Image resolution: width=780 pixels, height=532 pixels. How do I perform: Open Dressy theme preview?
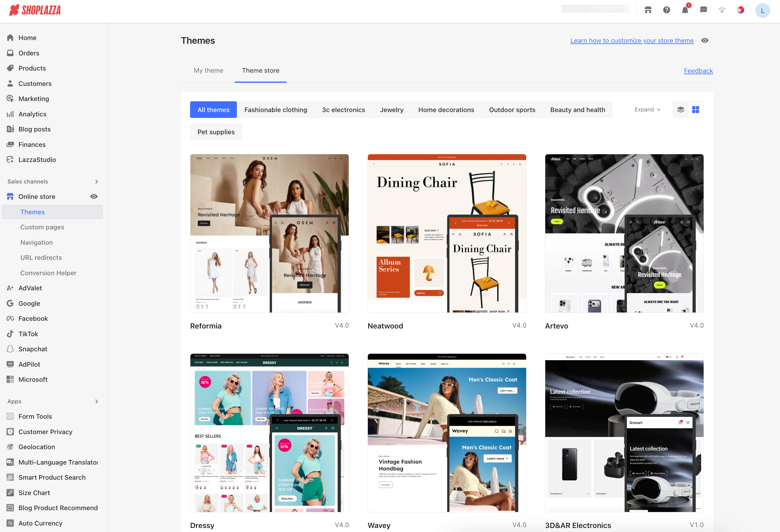coord(270,433)
